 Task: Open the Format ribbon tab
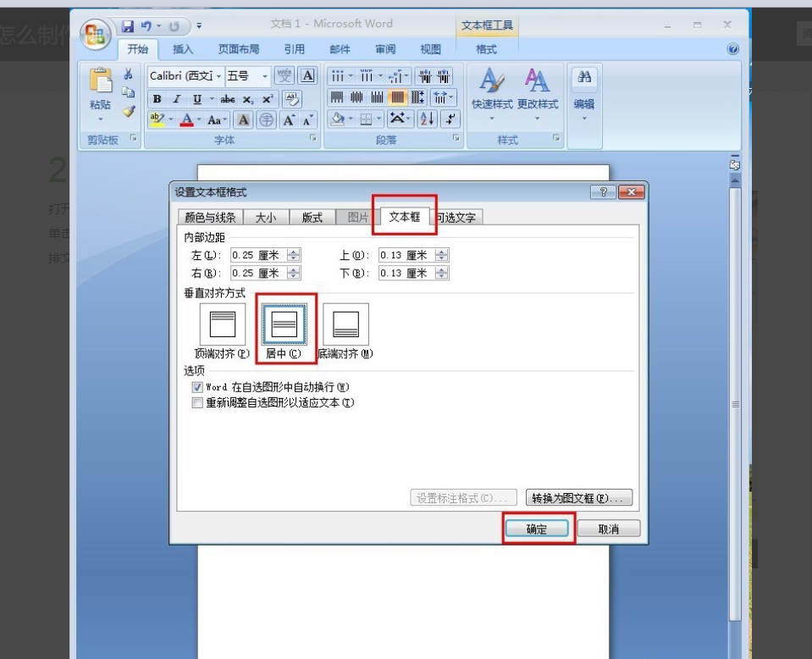point(486,49)
